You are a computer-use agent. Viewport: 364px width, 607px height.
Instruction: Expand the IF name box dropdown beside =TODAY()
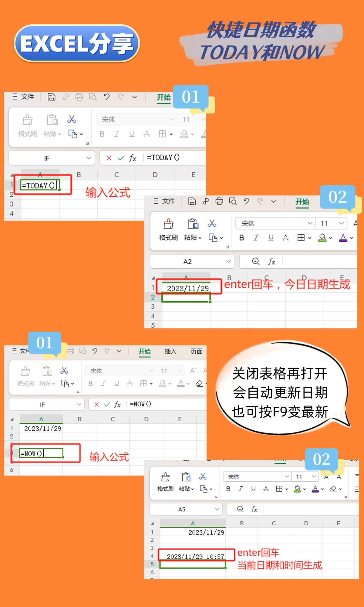click(89, 158)
